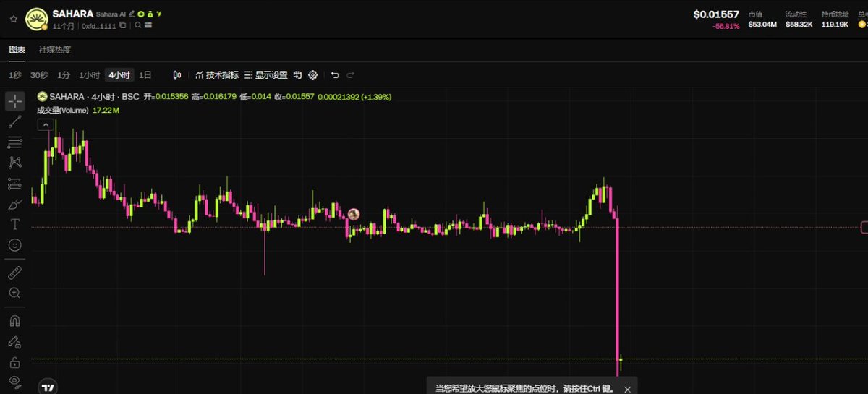This screenshot has width=868, height=394.
Task: Click the edit pencil icon beside Sahara AI
Action: pyautogui.click(x=132, y=14)
